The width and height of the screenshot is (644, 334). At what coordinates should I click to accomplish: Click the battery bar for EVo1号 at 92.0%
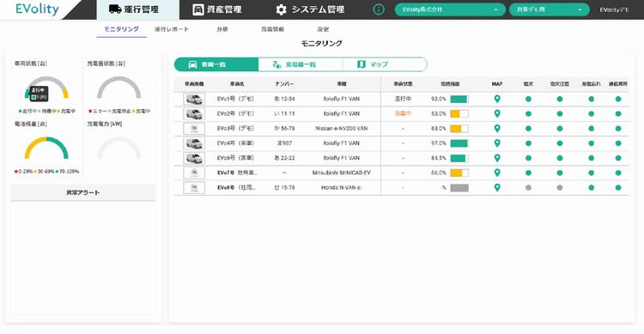(459, 99)
